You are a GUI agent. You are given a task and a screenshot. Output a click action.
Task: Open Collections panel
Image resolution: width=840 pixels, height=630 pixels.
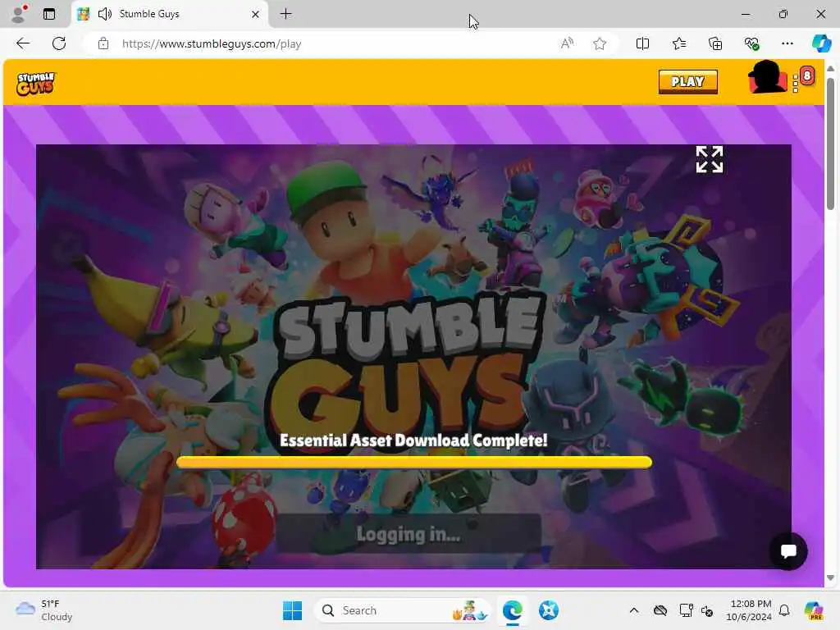715,43
